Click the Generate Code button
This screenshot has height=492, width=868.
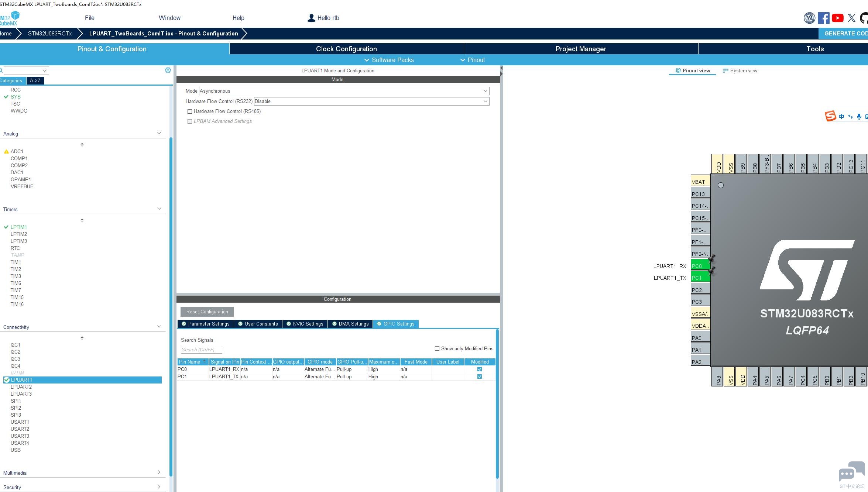point(843,33)
